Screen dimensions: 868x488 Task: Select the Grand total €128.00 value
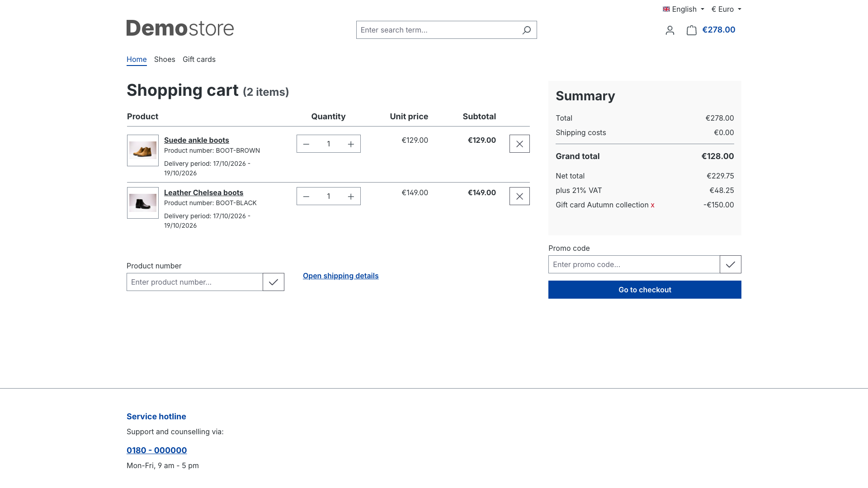(718, 156)
